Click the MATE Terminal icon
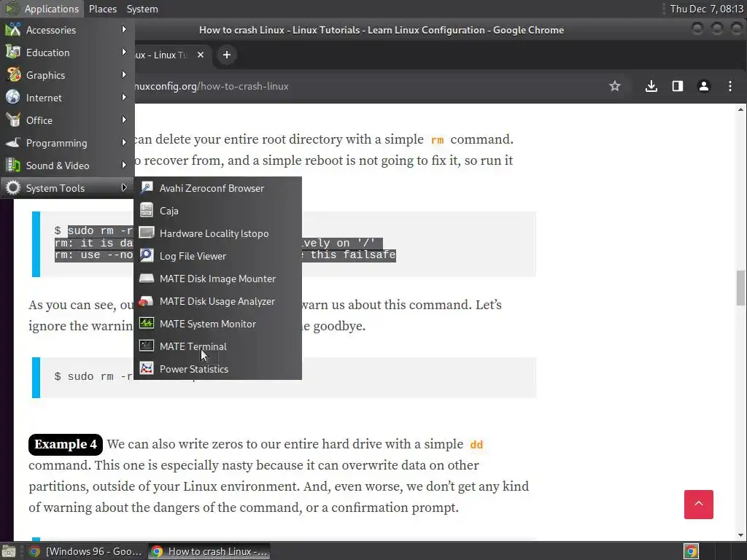 [146, 346]
